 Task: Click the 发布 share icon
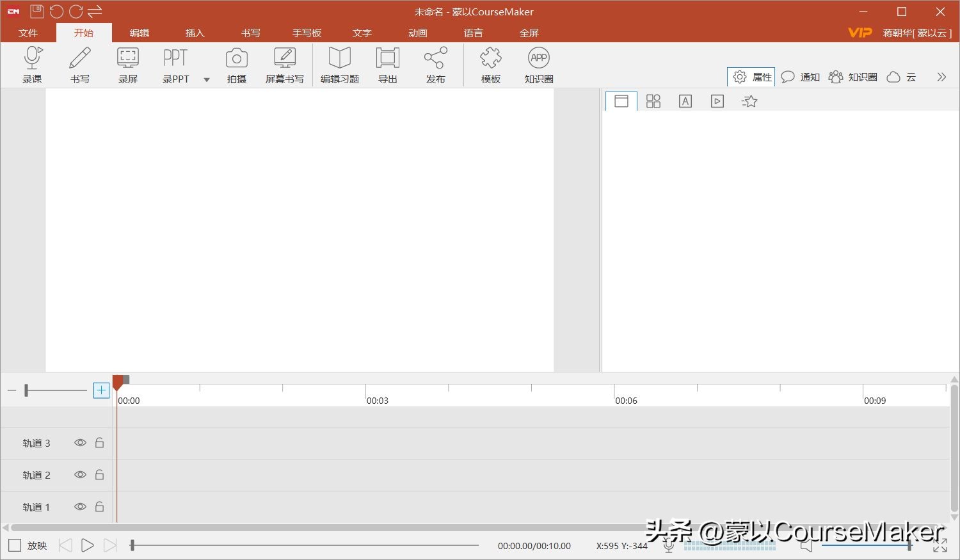tap(436, 65)
